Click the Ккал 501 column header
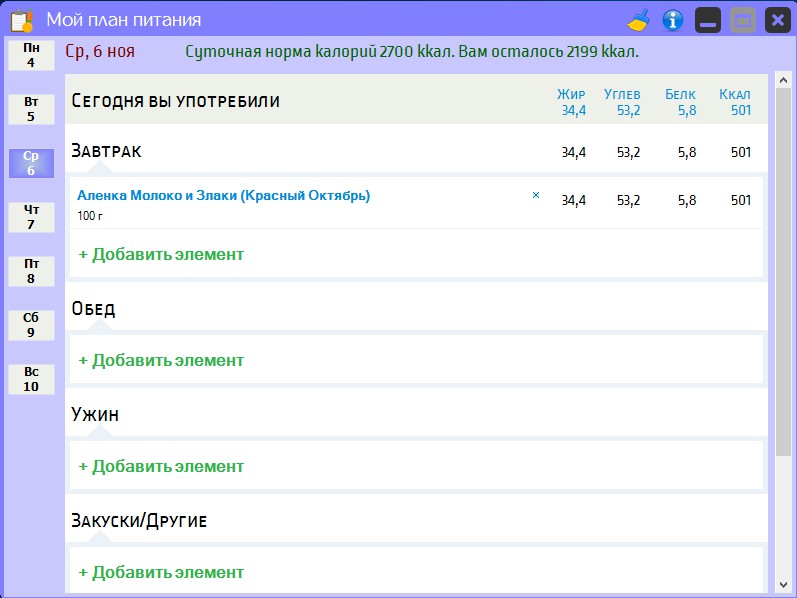Image resolution: width=797 pixels, height=598 pixels. click(x=735, y=102)
